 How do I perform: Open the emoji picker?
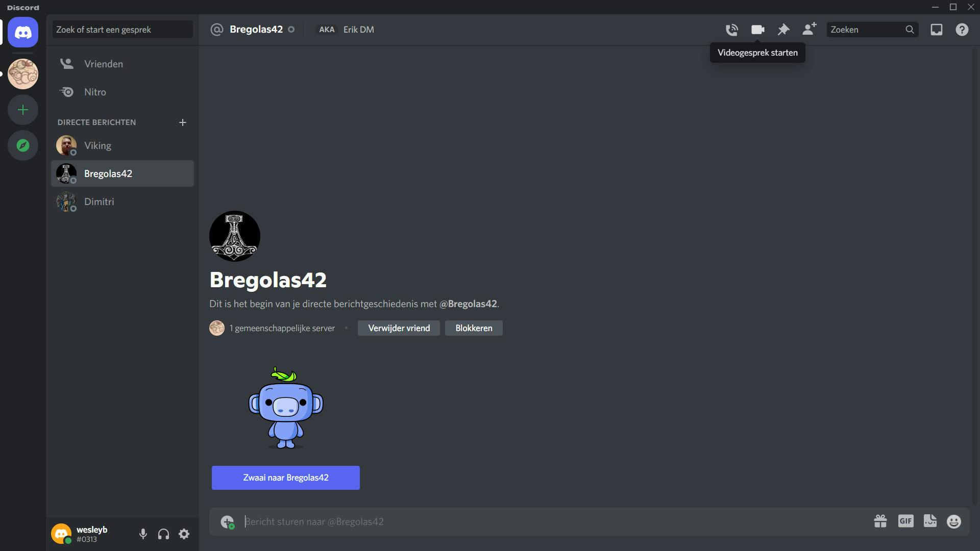(x=953, y=521)
